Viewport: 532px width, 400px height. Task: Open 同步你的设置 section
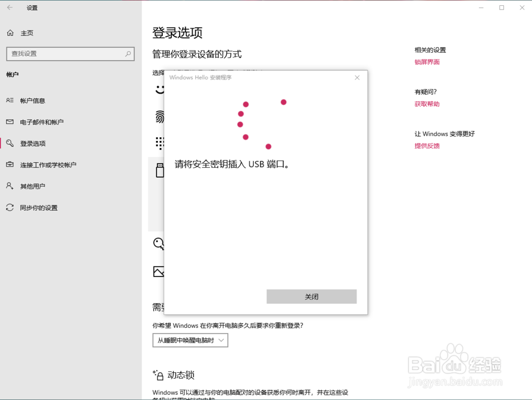[39, 207]
